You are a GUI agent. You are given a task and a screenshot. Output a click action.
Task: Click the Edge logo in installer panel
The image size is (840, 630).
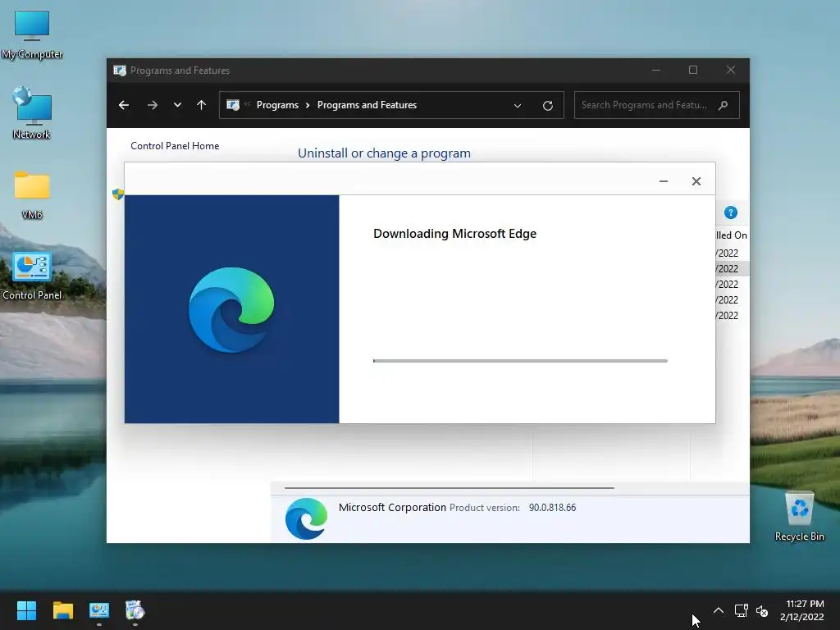click(x=231, y=309)
